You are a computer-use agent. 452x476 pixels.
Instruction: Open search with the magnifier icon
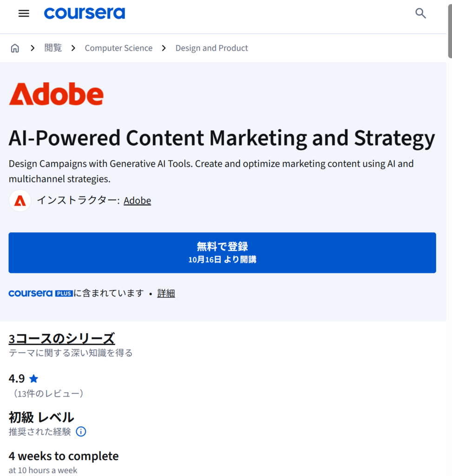point(420,13)
